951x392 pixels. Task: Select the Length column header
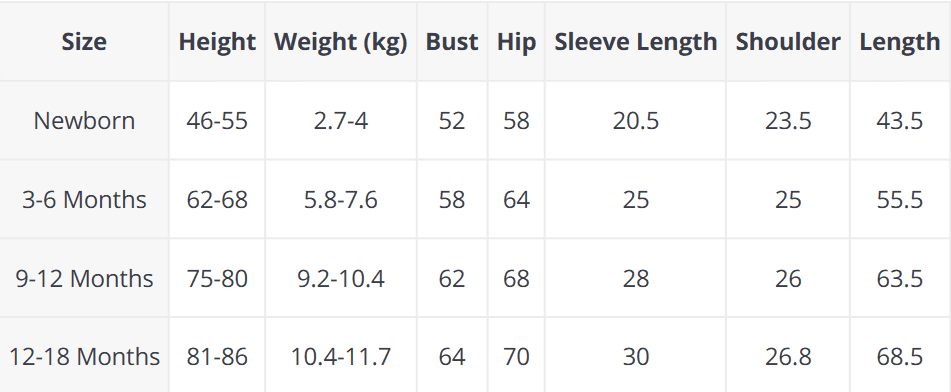click(x=899, y=42)
